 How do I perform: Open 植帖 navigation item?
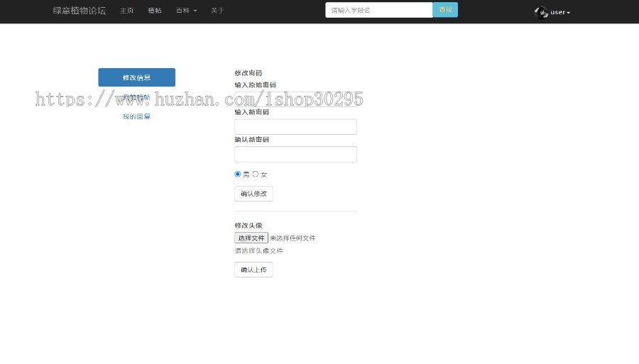coord(155,11)
